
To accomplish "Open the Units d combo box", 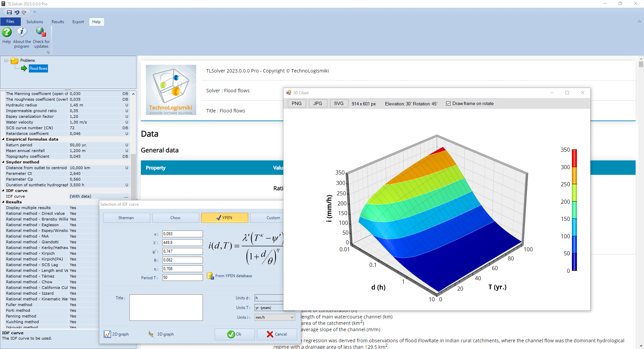I will 269,298.
